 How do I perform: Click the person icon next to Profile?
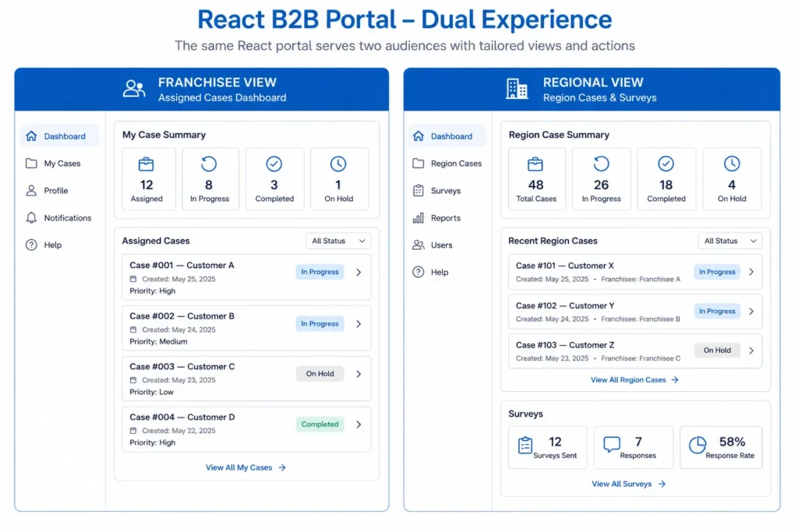[x=31, y=191]
